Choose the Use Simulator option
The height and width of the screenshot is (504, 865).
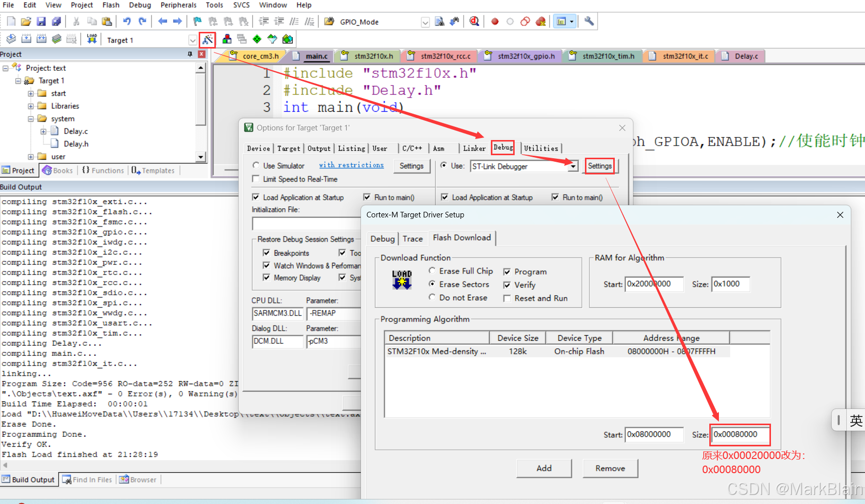coord(256,165)
